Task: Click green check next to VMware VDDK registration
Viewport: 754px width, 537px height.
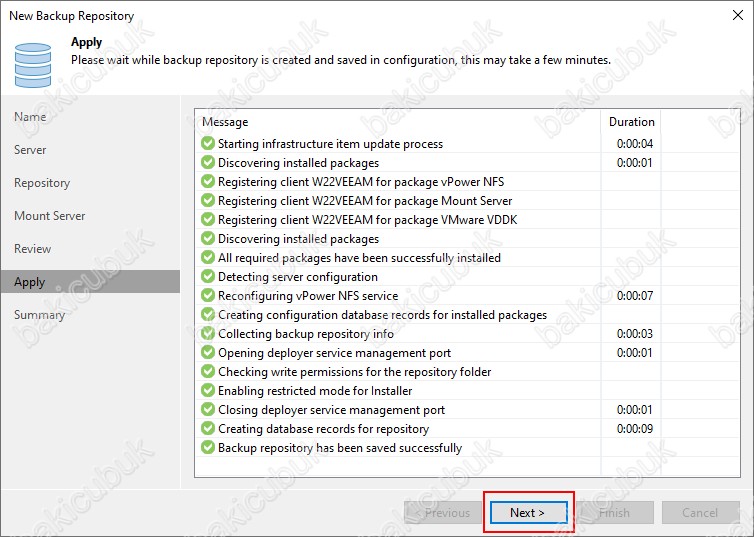Action: (208, 219)
